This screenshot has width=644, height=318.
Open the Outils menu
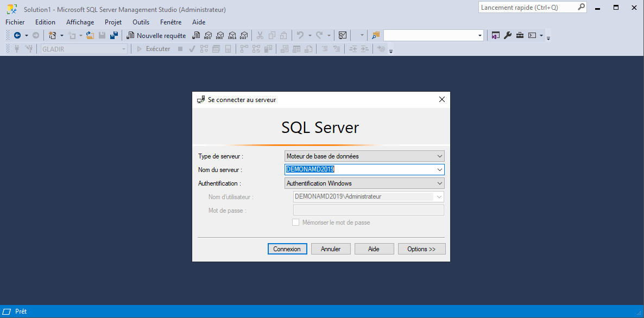(x=141, y=22)
